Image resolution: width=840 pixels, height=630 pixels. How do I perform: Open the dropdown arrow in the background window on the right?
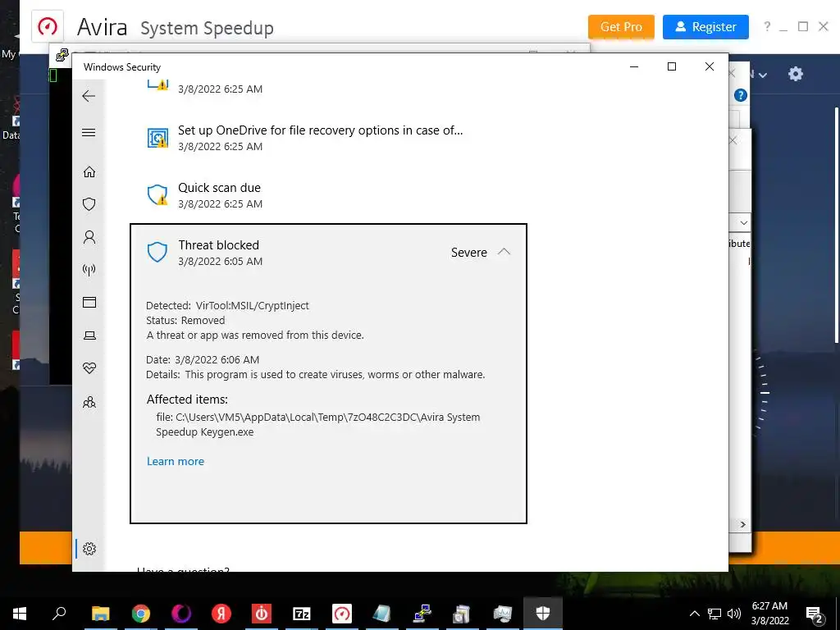coord(743,222)
